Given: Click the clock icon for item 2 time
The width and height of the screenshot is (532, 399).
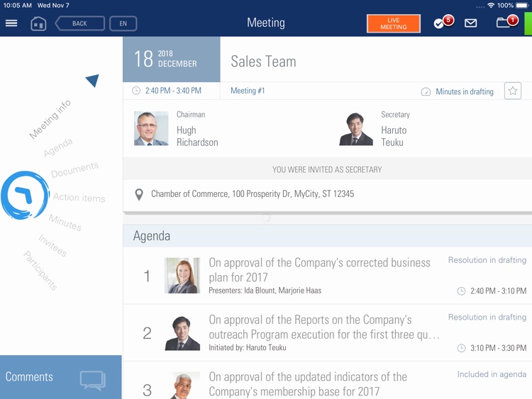Looking at the screenshot, I should pyautogui.click(x=462, y=348).
